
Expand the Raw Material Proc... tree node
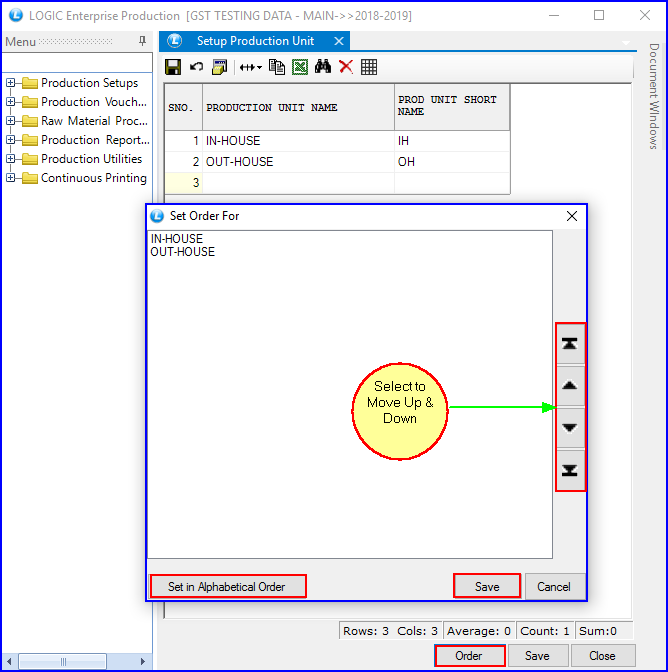[x=11, y=120]
